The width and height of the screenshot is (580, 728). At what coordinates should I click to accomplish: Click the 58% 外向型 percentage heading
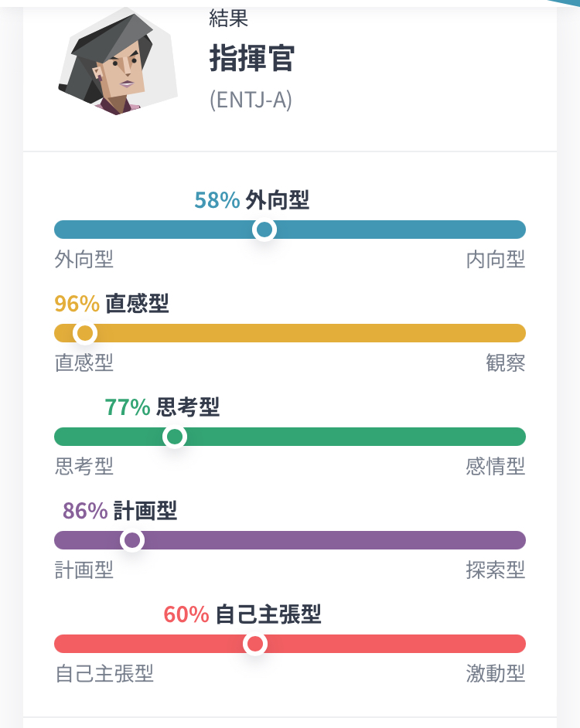(x=251, y=201)
